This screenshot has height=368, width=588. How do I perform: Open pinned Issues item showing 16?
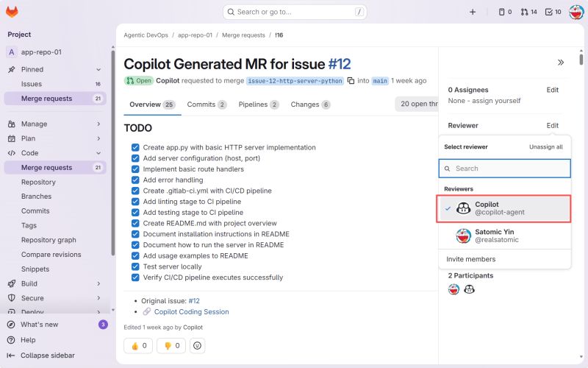click(x=55, y=84)
